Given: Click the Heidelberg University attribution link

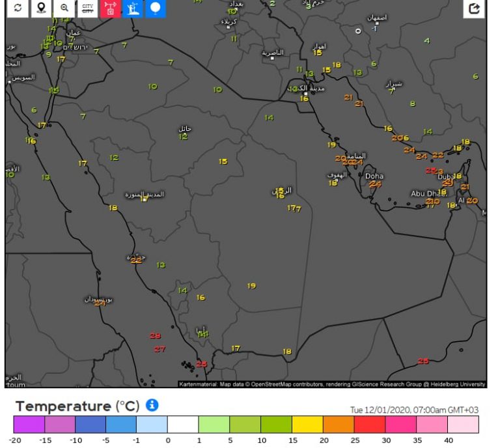Looking at the screenshot, I should pyautogui.click(x=462, y=384).
